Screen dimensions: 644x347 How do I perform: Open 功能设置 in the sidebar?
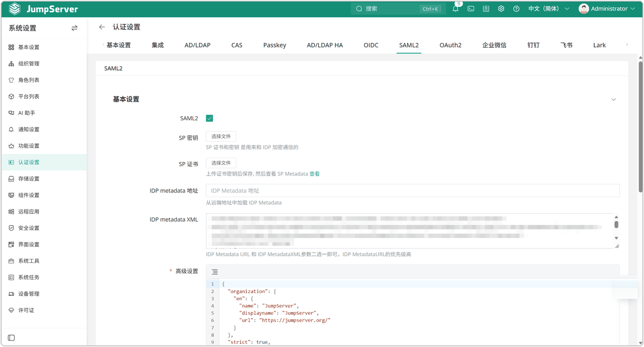click(x=44, y=146)
